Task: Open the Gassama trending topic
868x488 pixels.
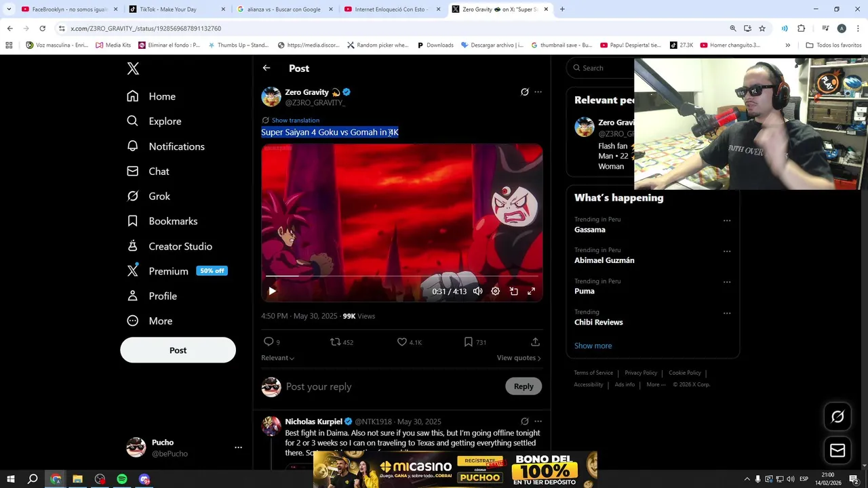Action: (x=589, y=230)
